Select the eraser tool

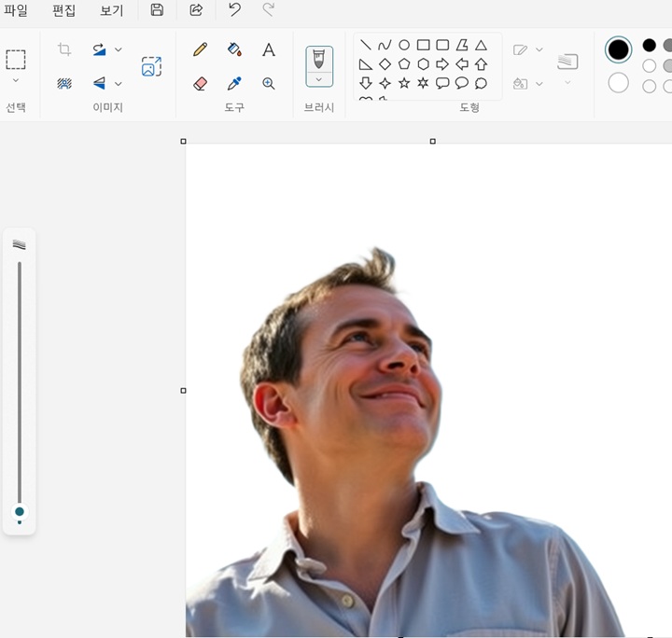click(200, 83)
